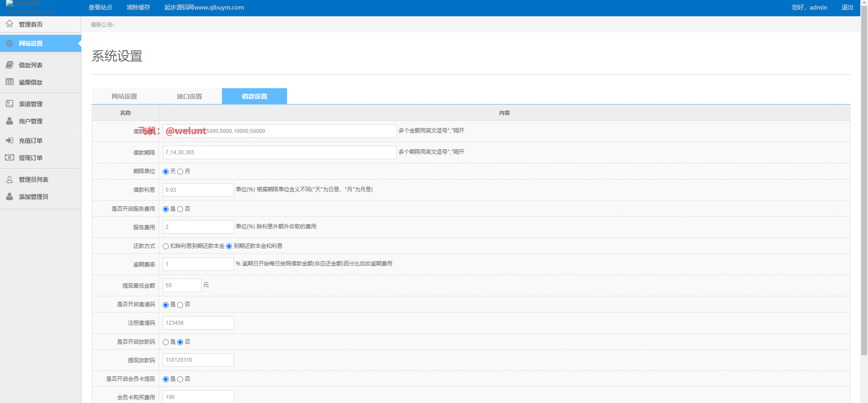Click the 渠道管理 sidebar icon
This screenshot has width=868, height=403.
click(x=9, y=104)
